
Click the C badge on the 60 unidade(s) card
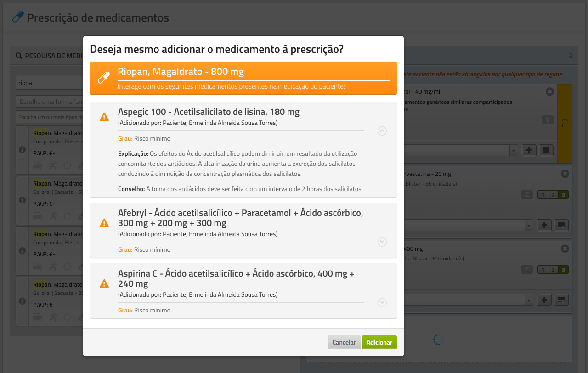[527, 270]
